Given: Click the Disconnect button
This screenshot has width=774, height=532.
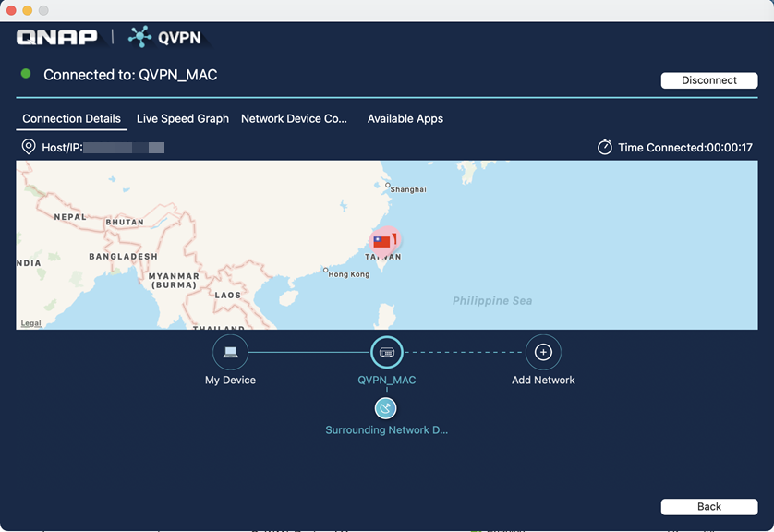Looking at the screenshot, I should coord(708,80).
